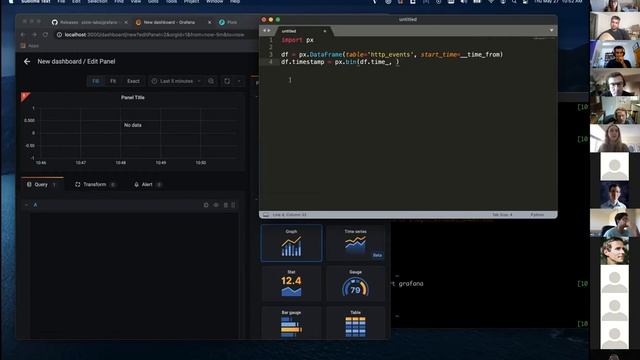The width and height of the screenshot is (640, 360).
Task: Open the Tab Size setting in status bar
Action: (x=502, y=215)
